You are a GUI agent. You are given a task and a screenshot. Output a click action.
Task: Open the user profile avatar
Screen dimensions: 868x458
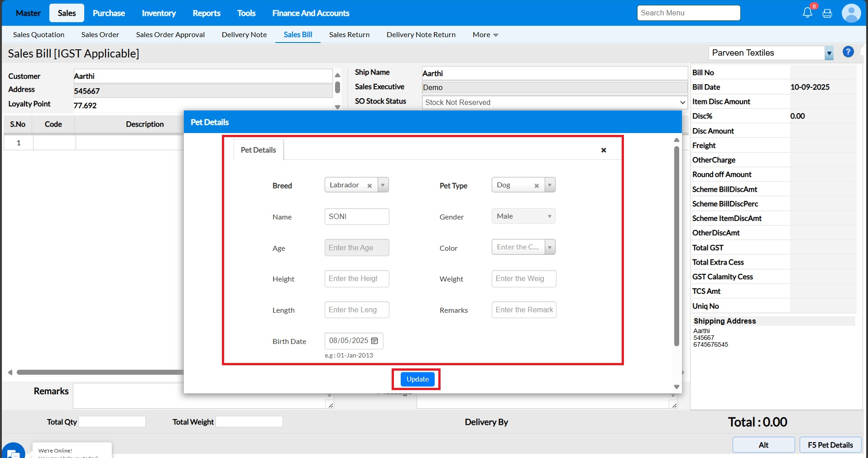click(x=851, y=13)
